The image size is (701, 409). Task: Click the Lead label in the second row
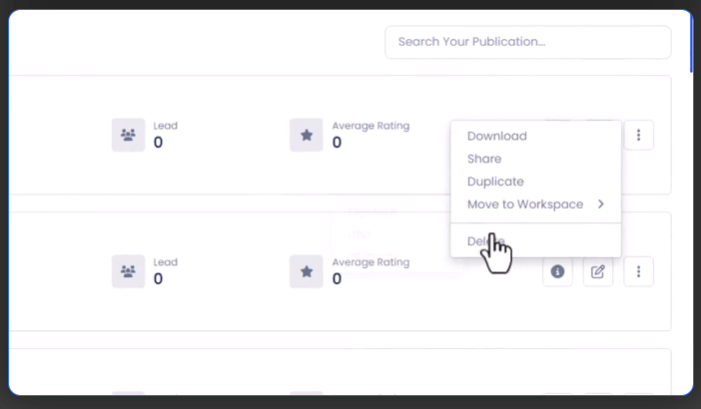[x=165, y=262]
